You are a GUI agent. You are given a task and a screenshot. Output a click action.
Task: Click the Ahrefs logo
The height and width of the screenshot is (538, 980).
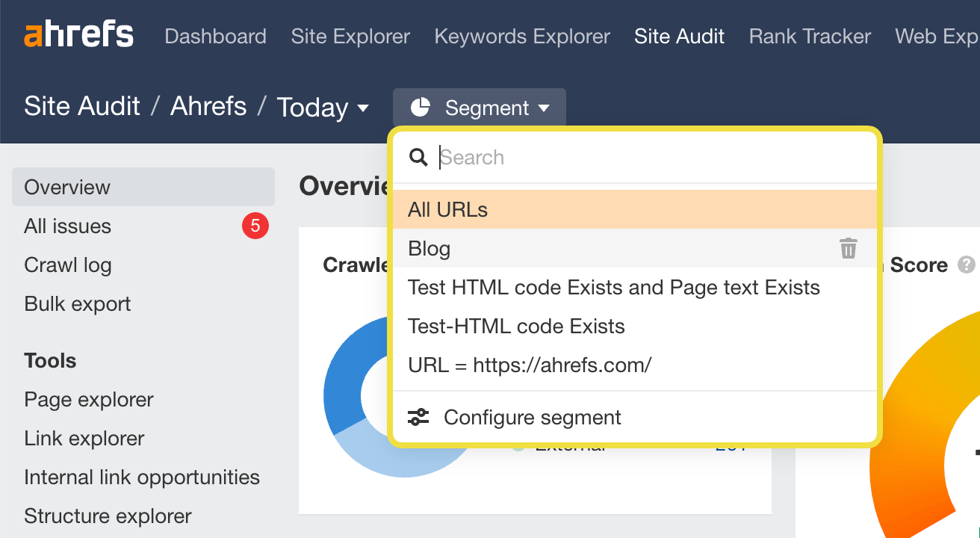coord(79,35)
